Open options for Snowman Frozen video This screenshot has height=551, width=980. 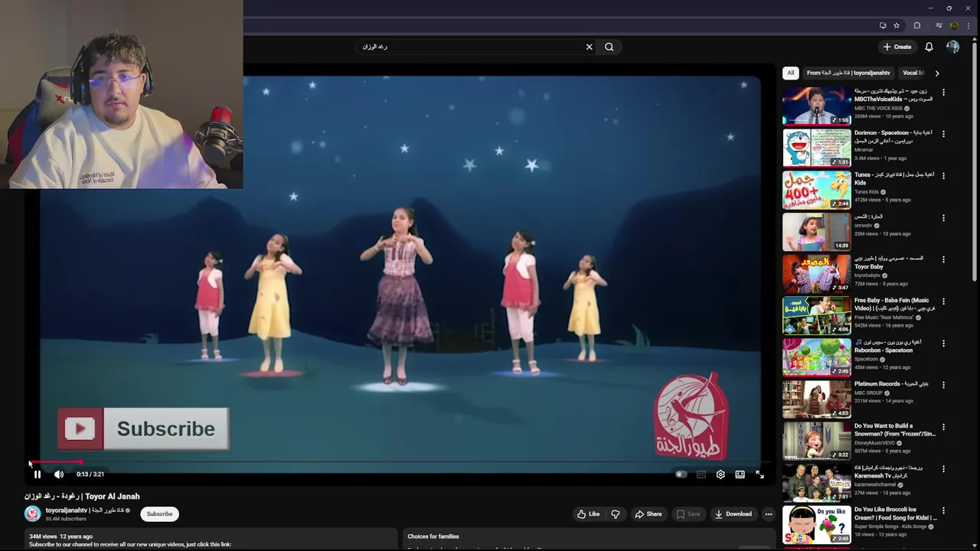pos(943,427)
